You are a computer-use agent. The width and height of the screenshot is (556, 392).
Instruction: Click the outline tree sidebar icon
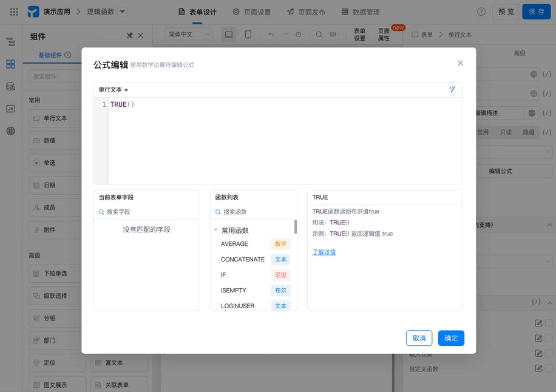11,41
